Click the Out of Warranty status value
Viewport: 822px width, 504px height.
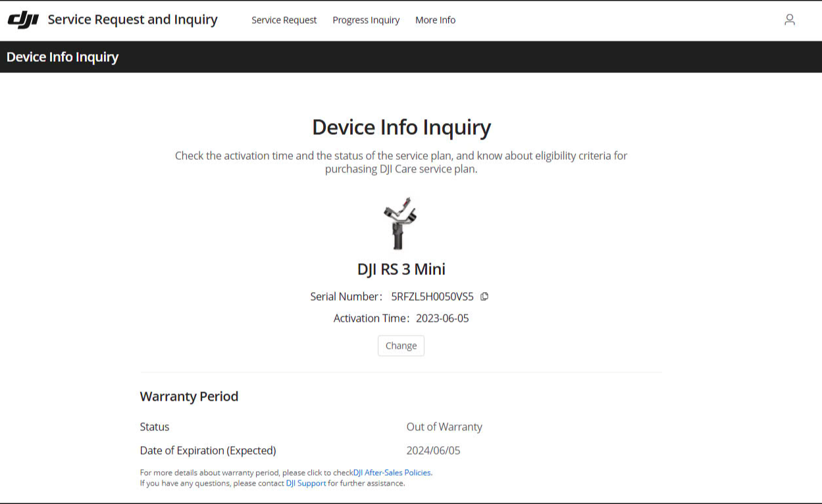tap(444, 427)
